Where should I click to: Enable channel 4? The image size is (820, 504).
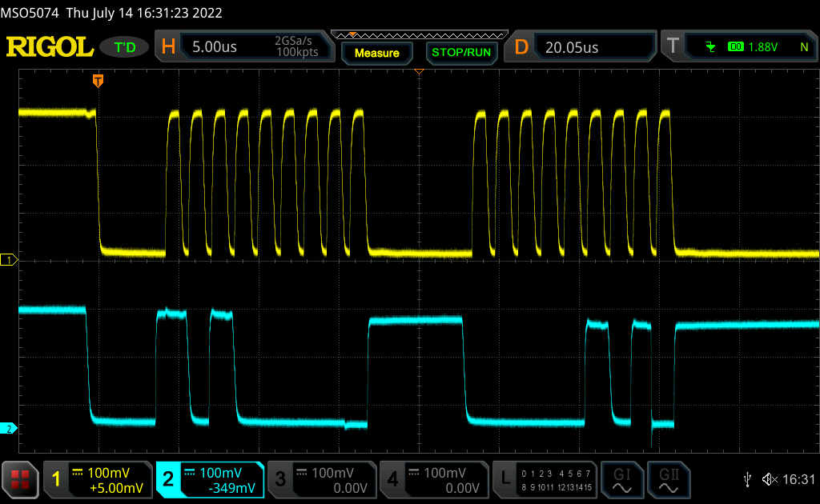[x=433, y=480]
